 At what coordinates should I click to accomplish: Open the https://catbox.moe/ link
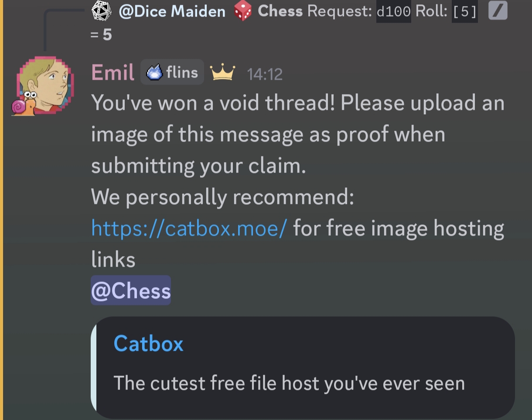pyautogui.click(x=189, y=228)
